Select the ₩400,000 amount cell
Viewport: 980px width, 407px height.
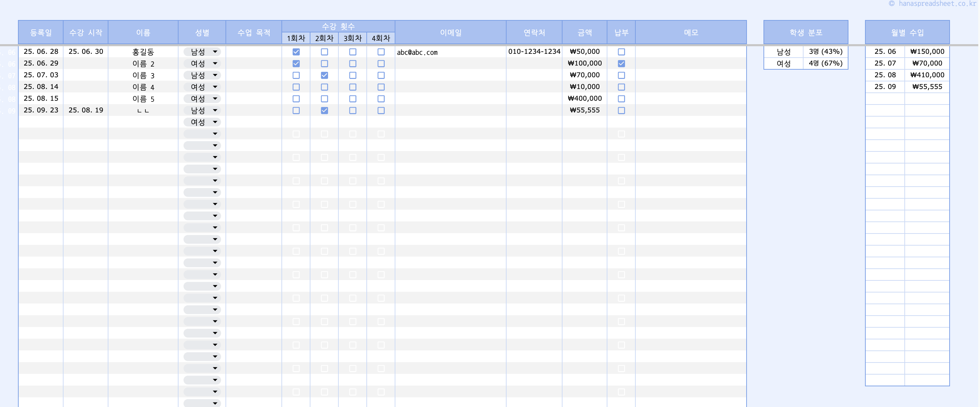coord(584,98)
